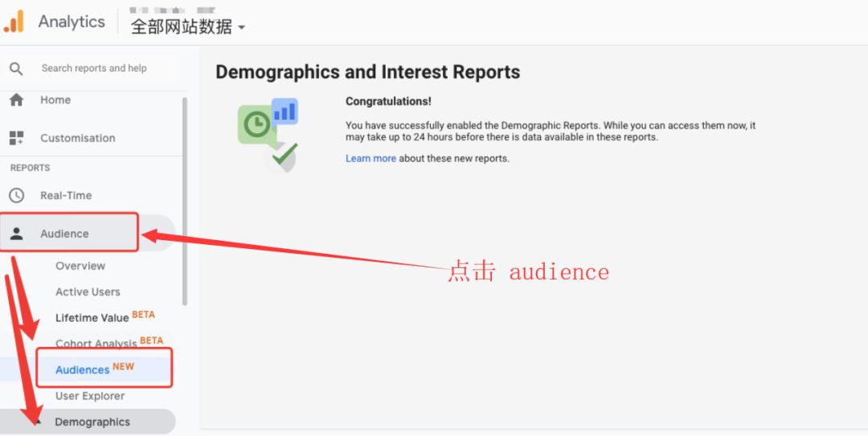The height and width of the screenshot is (436, 868).
Task: Click the Customisation dashboard icon
Action: (x=16, y=138)
